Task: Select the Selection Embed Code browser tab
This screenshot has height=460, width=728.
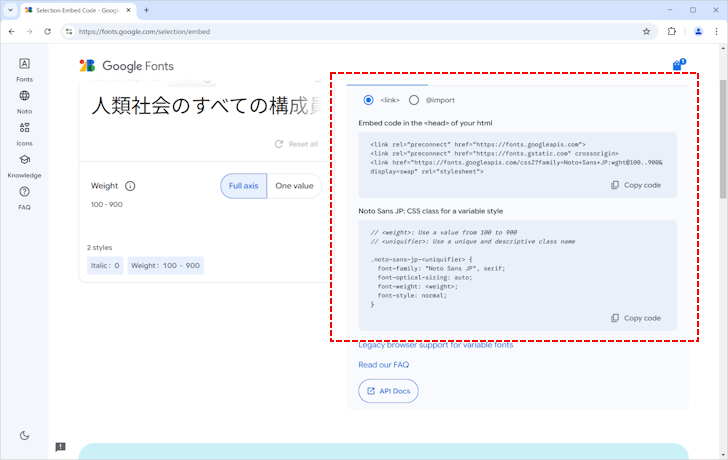Action: pyautogui.click(x=78, y=10)
